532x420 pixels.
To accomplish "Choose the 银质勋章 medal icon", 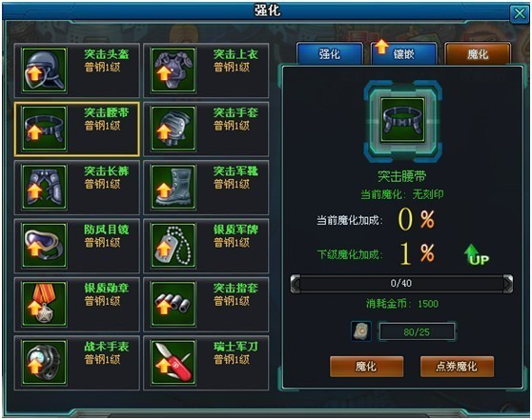I will [44, 304].
